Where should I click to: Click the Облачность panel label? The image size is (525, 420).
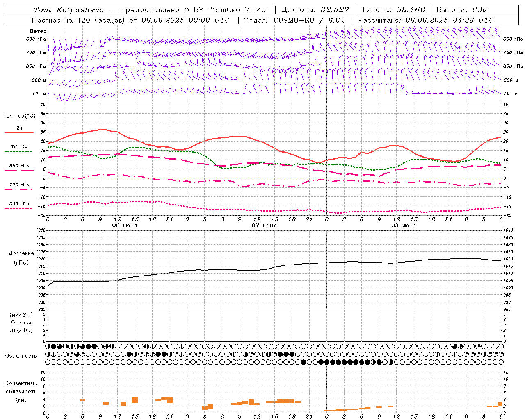click(x=21, y=356)
